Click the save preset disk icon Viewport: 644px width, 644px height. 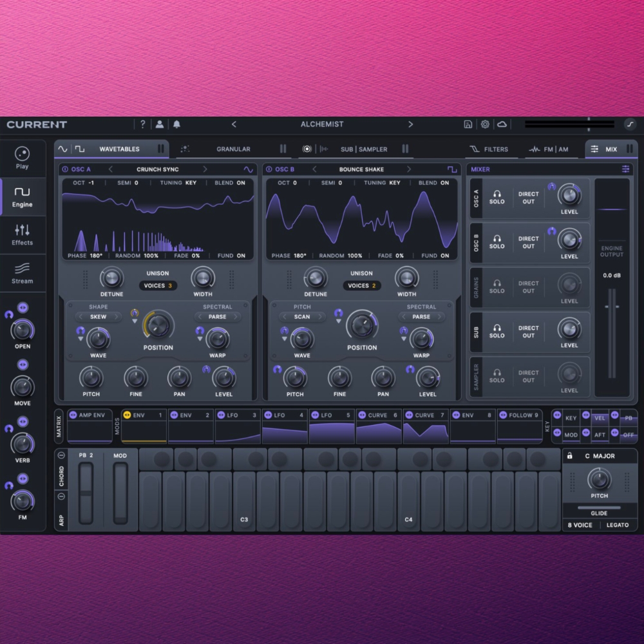[x=468, y=124]
